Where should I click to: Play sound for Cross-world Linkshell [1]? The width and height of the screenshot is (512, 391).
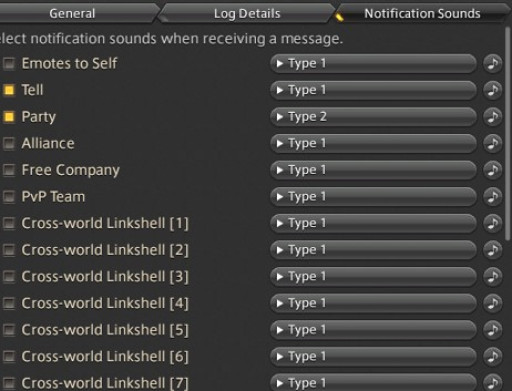pos(493,223)
